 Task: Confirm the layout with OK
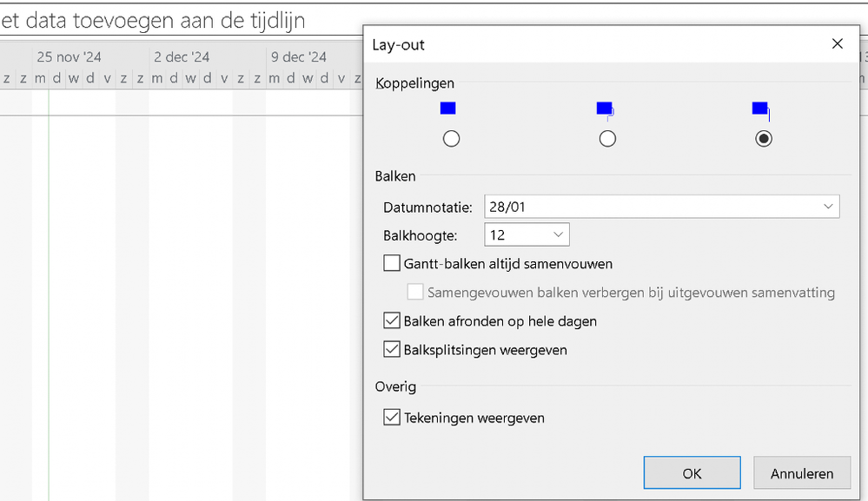[692, 473]
